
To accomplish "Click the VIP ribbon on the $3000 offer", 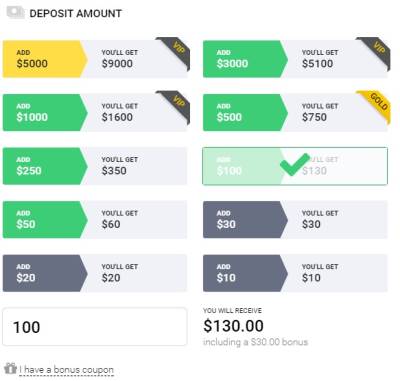I will 374,53.
